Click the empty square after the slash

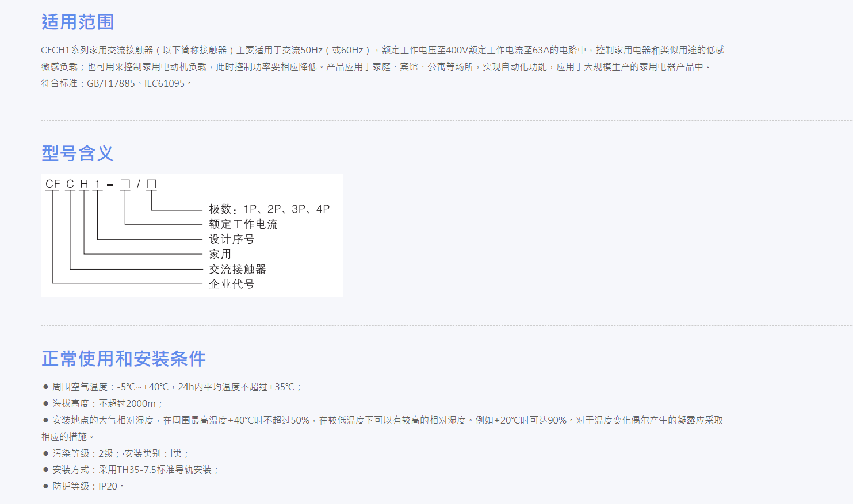[151, 184]
